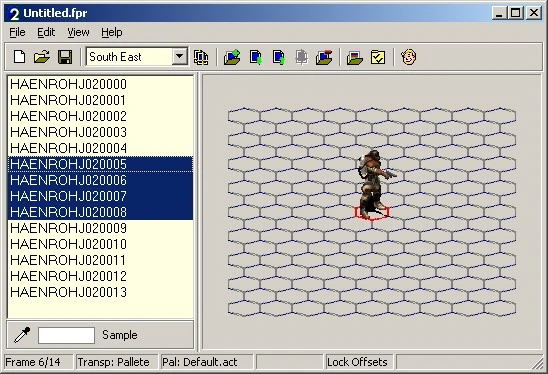548x374 pixels.
Task: Open the View menu
Action: point(78,32)
